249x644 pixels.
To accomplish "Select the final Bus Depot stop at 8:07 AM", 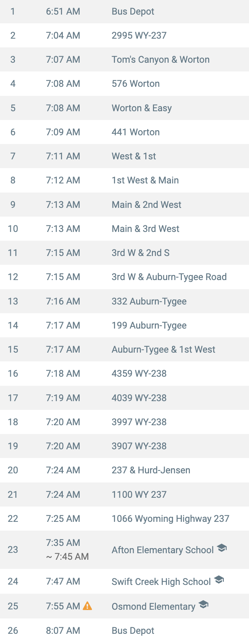I will click(x=124, y=631).
